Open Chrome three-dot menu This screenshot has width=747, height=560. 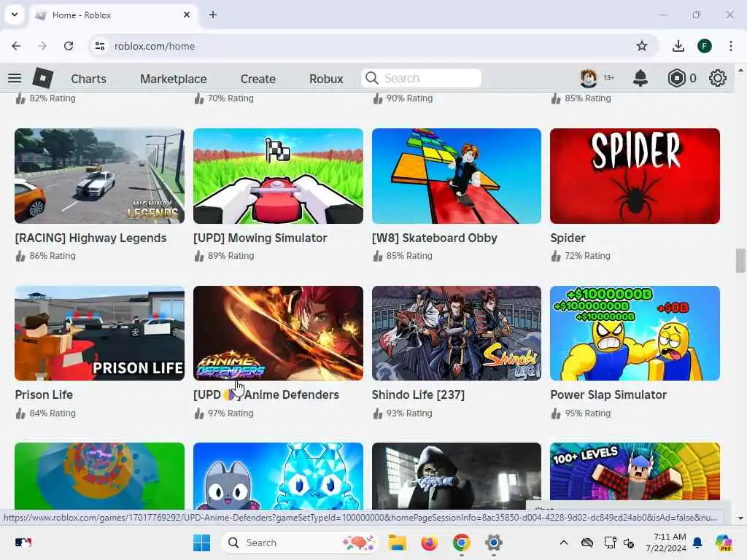731,46
